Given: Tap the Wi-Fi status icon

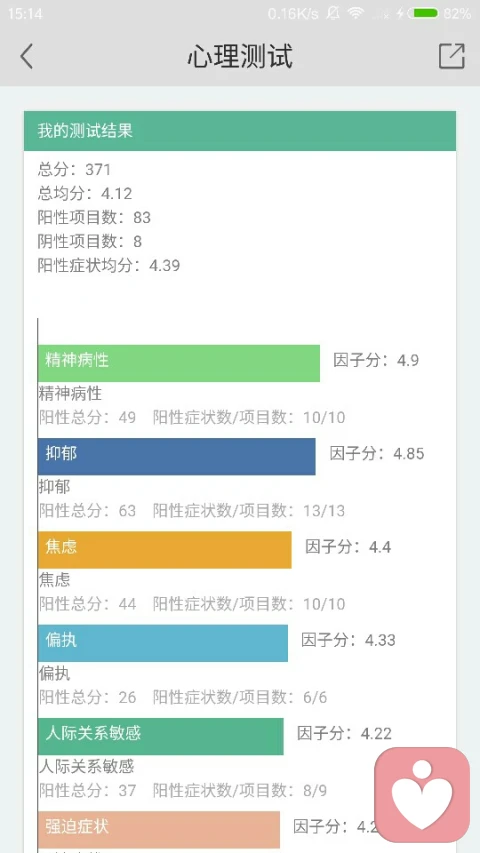Looking at the screenshot, I should click(356, 14).
